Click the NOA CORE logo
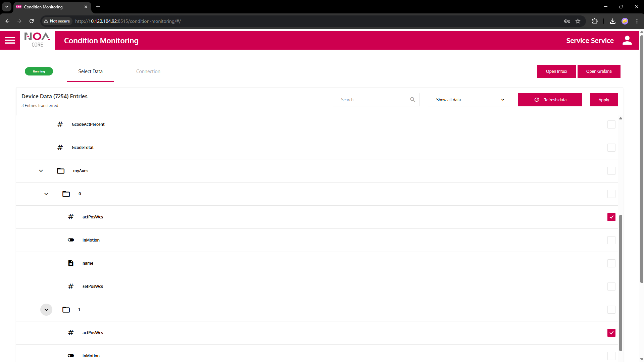This screenshot has width=644, height=362. (x=37, y=40)
